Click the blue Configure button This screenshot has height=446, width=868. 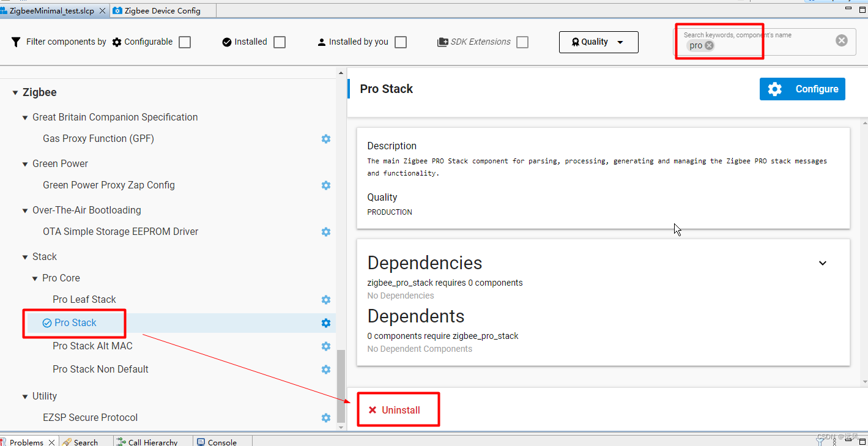point(802,89)
